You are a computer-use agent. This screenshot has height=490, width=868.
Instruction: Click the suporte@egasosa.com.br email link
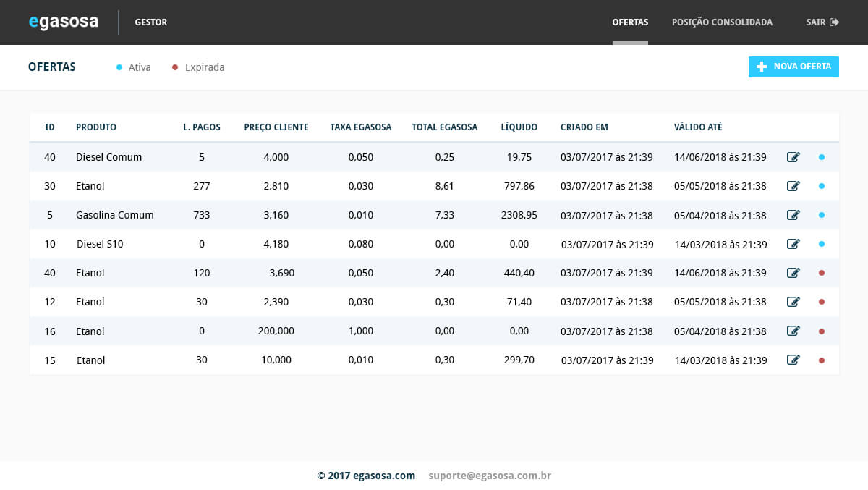coord(490,476)
